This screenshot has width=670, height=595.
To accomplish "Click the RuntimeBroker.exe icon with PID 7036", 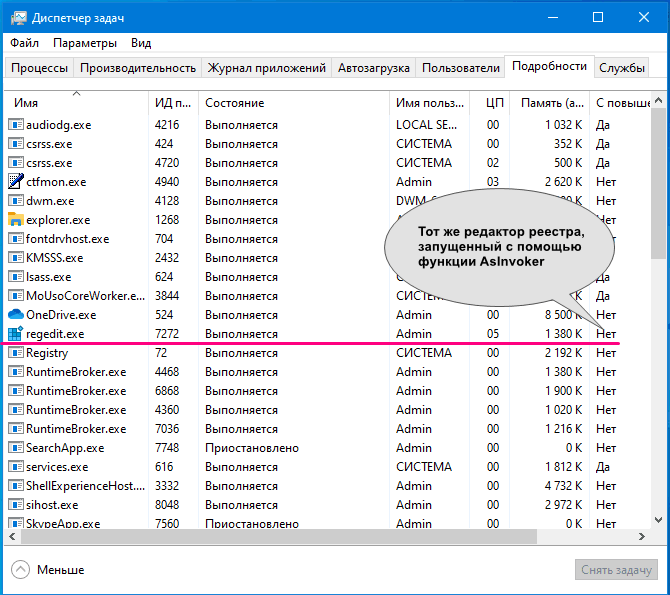I will 16,429.
